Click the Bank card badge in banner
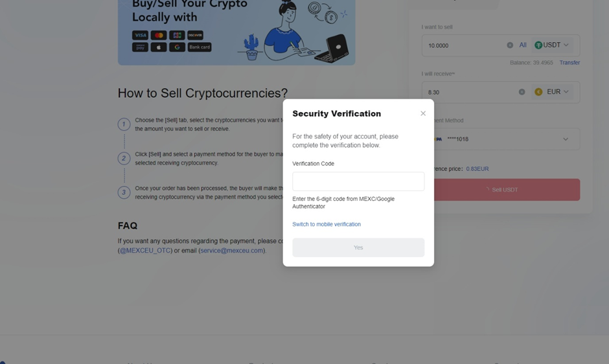609x364 pixels. point(200,47)
